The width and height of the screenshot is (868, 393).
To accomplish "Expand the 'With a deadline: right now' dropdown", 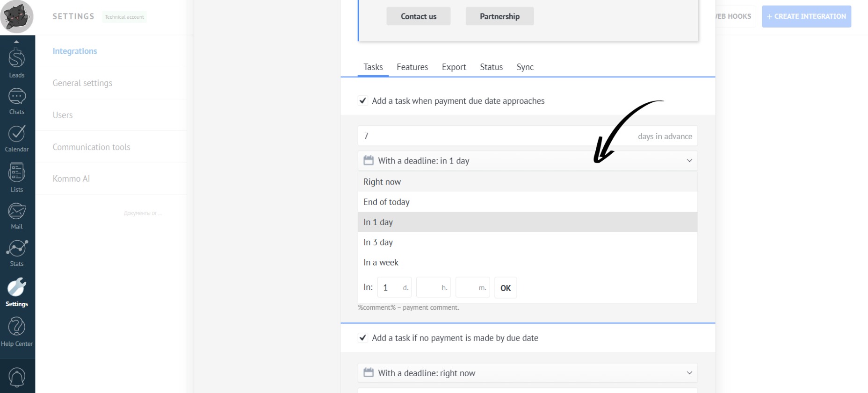I will 527,373.
